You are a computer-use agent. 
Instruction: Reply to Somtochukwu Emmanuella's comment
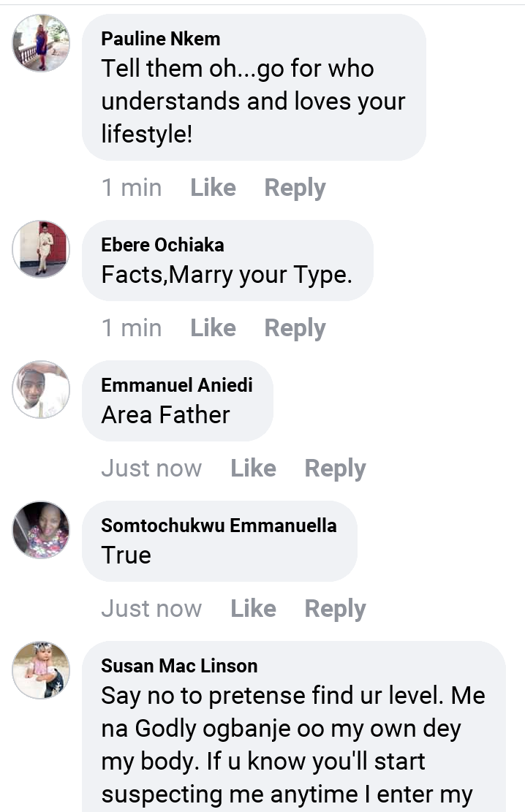[x=335, y=609]
